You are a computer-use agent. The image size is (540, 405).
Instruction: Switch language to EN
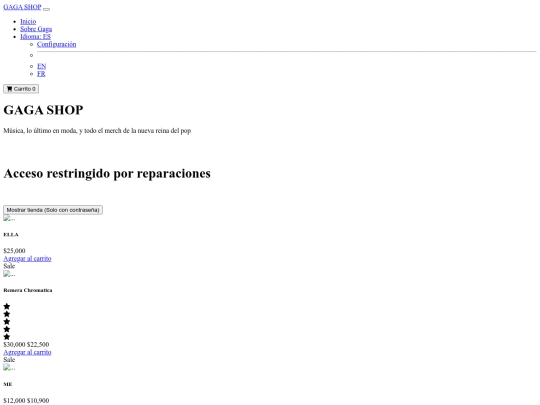coord(41,66)
